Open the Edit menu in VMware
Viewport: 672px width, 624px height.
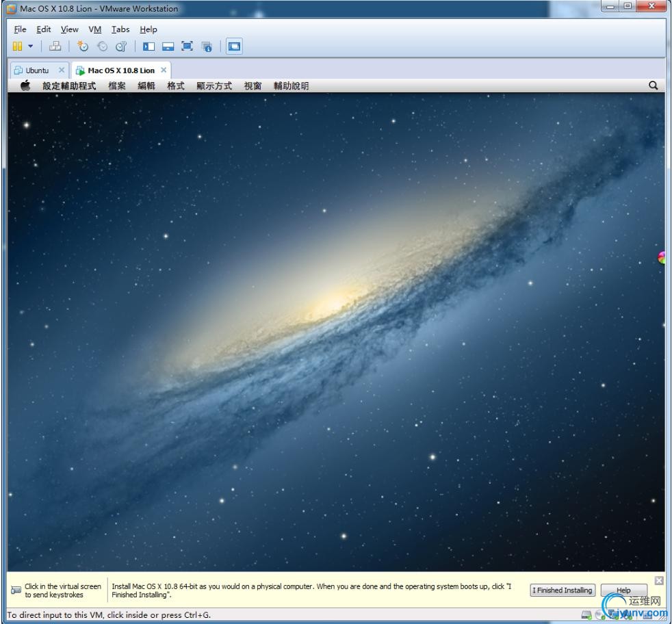43,29
